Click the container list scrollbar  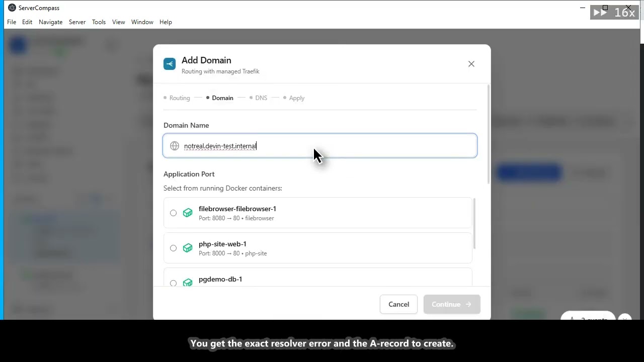tap(474, 224)
